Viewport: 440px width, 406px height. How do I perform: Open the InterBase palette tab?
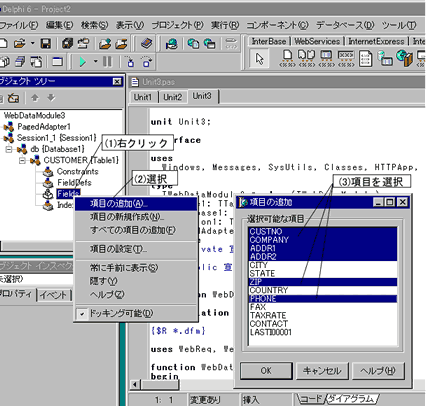point(269,41)
